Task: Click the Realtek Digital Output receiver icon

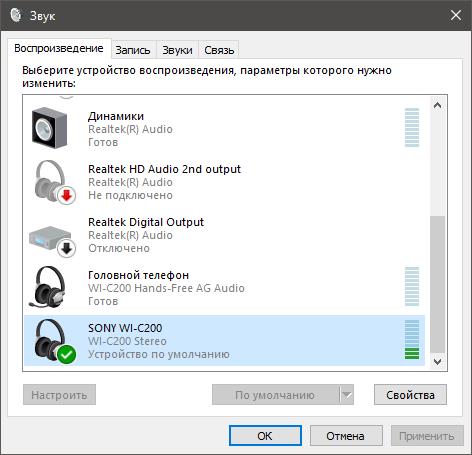Action: coord(52,240)
